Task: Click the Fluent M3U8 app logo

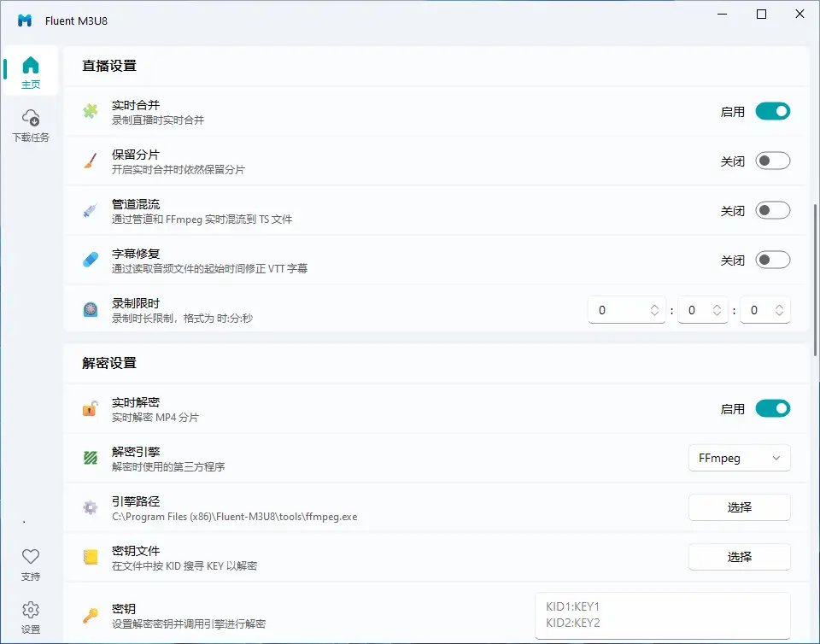Action: point(23,20)
